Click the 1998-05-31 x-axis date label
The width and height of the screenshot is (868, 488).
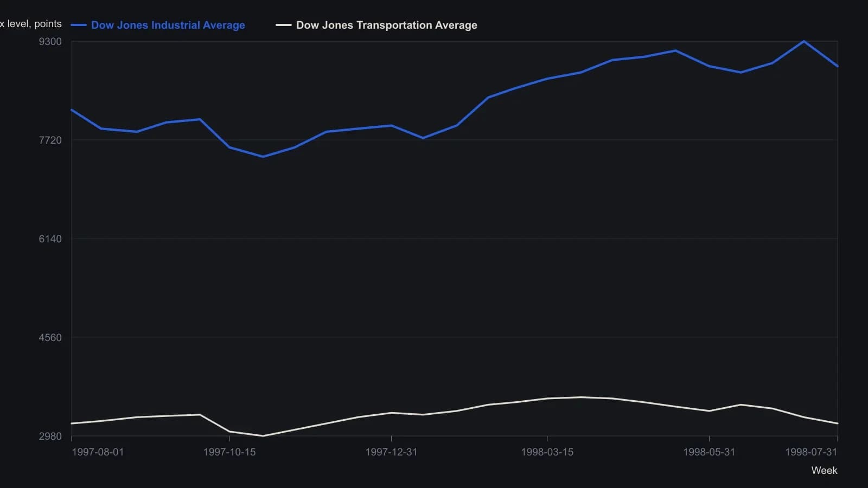709,452
